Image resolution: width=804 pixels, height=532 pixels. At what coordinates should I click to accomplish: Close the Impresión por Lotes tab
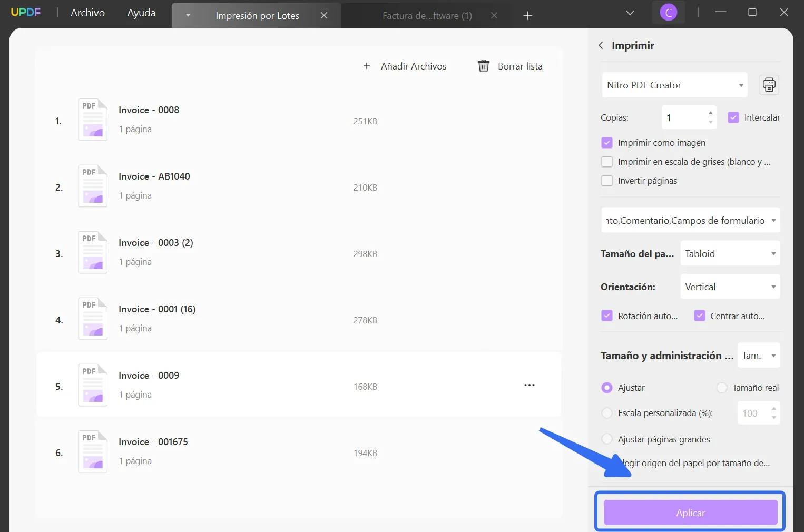coord(324,16)
